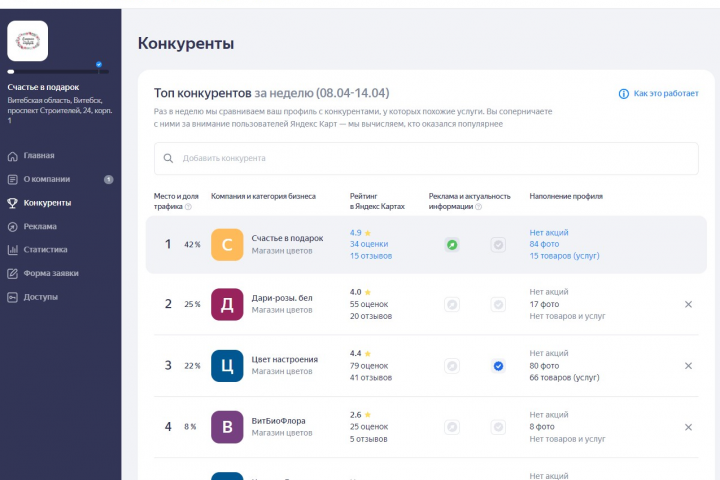Open the 15 отзывов link

tap(371, 256)
